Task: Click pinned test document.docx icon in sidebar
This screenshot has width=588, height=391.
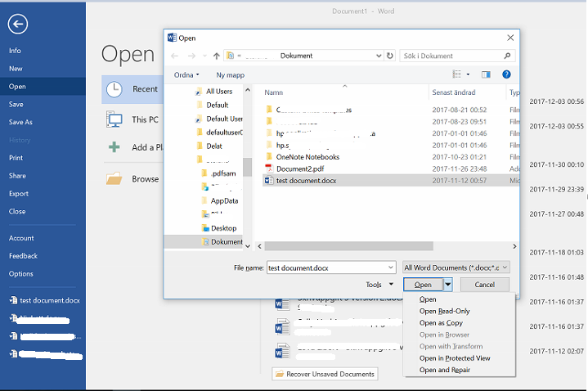Action: point(14,300)
